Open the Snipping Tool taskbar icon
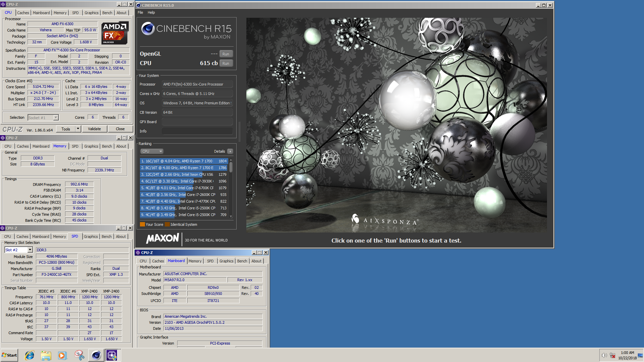This screenshot has width=644, height=362. pos(79,355)
